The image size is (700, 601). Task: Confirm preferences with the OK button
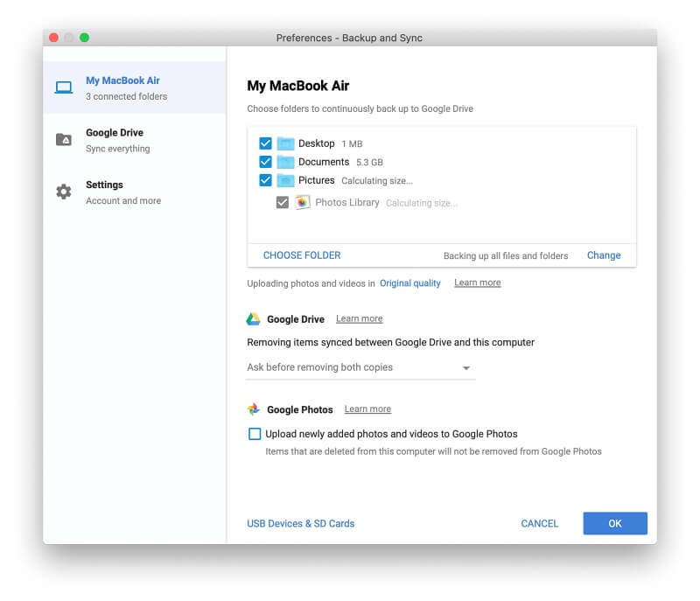[615, 523]
